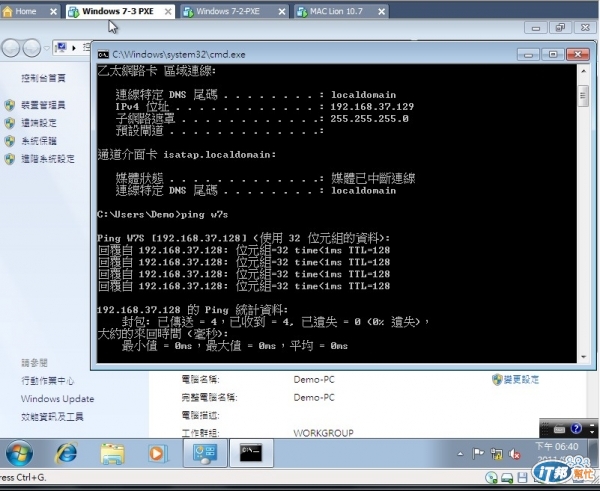Minimize the cmd.exe window
This screenshot has width=600, height=491.
coord(528,54)
